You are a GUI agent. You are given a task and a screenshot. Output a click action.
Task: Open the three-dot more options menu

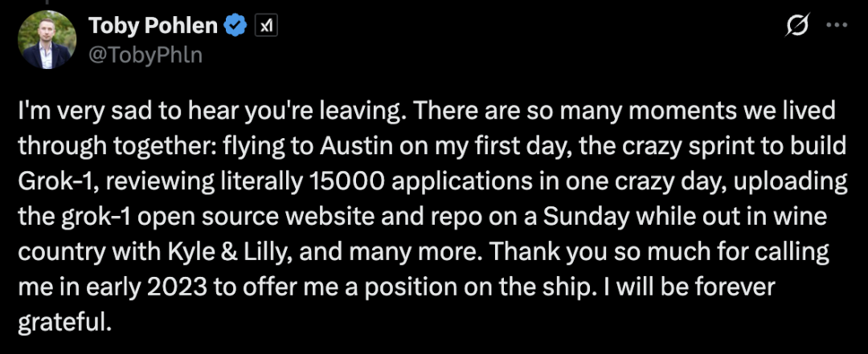click(x=837, y=26)
